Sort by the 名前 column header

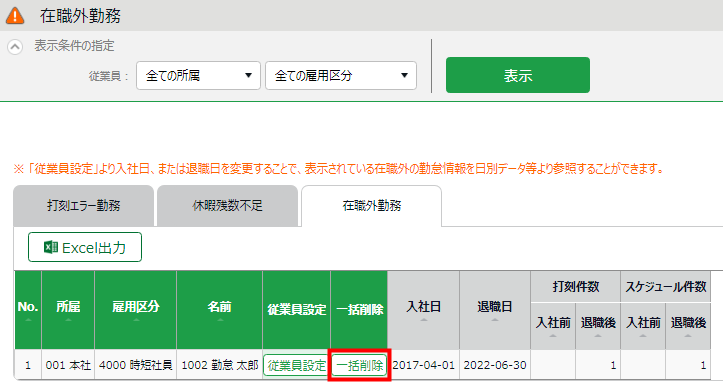[219, 310]
